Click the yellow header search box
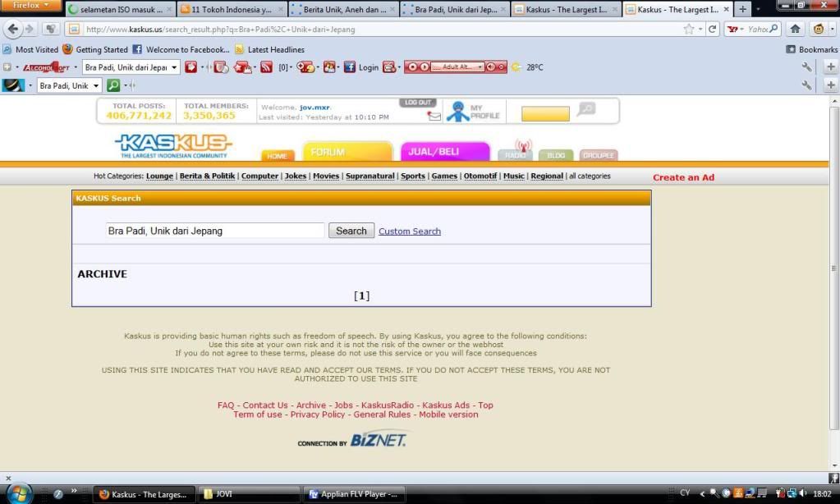The image size is (840, 504). pos(545,113)
